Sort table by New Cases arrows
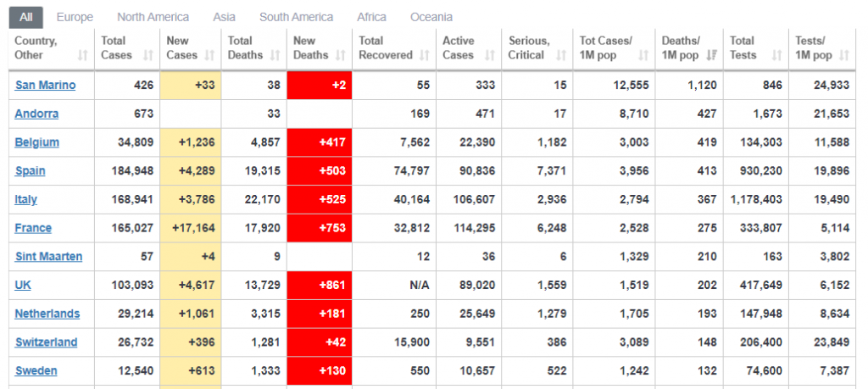The image size is (868, 389). pos(209,55)
